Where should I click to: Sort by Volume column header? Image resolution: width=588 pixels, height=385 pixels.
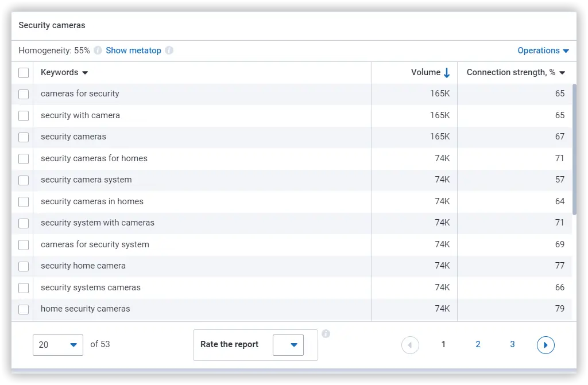pyautogui.click(x=425, y=72)
